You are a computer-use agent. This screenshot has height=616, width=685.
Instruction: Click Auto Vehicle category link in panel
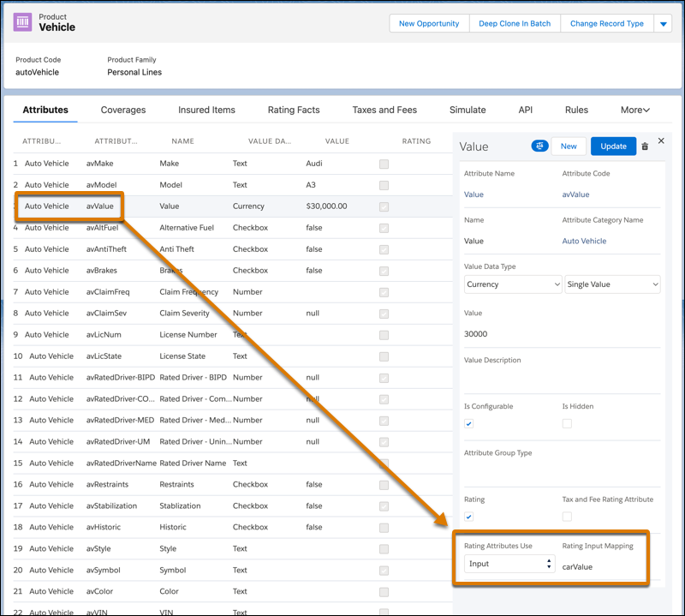[584, 241]
